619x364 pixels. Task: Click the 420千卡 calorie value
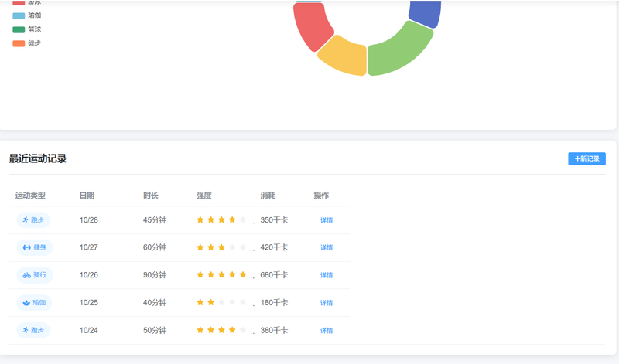point(274,247)
